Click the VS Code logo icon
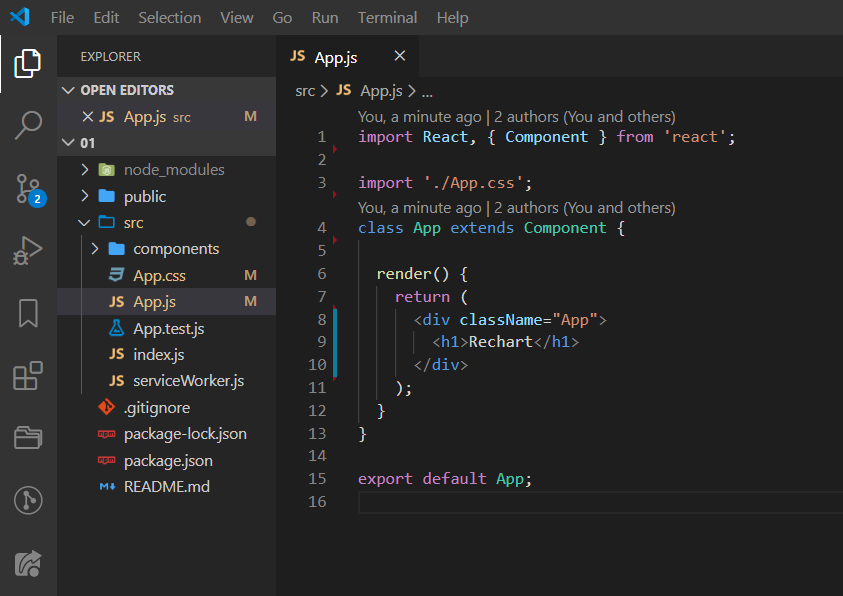Image resolution: width=843 pixels, height=596 pixels. [18, 17]
